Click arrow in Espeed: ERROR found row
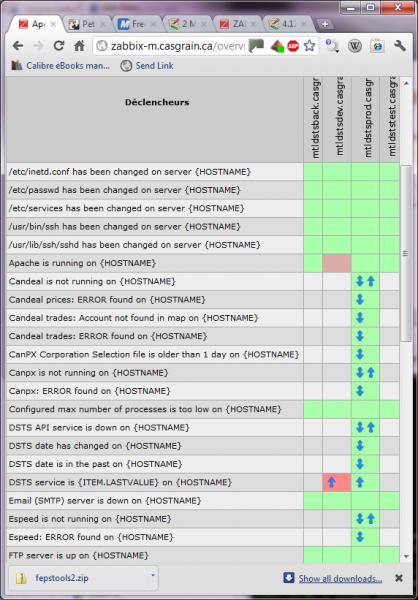 tap(359, 537)
